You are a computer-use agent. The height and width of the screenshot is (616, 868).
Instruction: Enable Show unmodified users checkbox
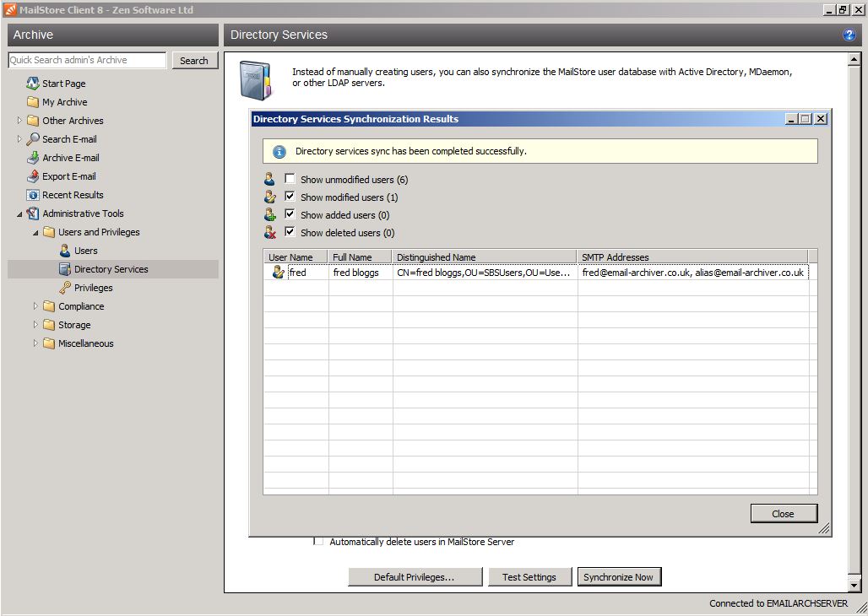click(x=290, y=178)
